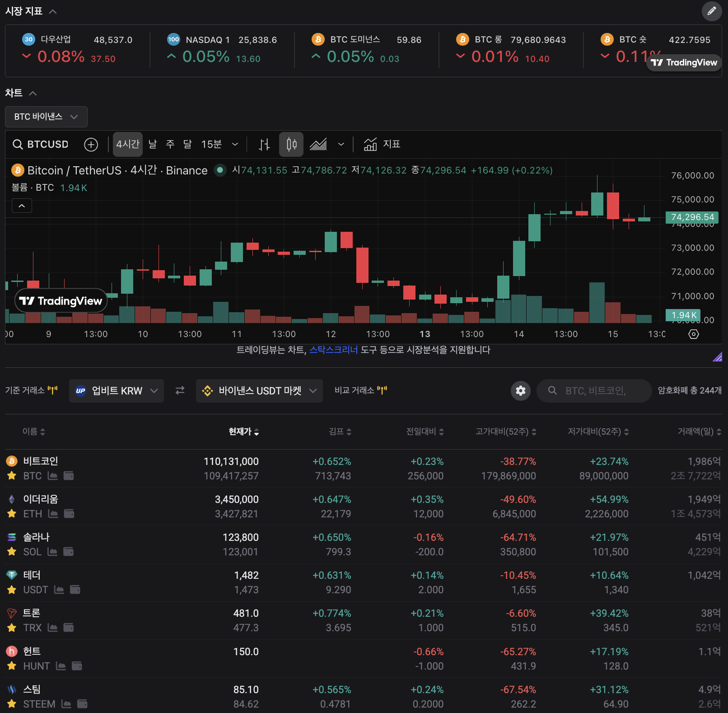Collapse the chart legend with the caret
728x713 pixels.
pos(22,206)
